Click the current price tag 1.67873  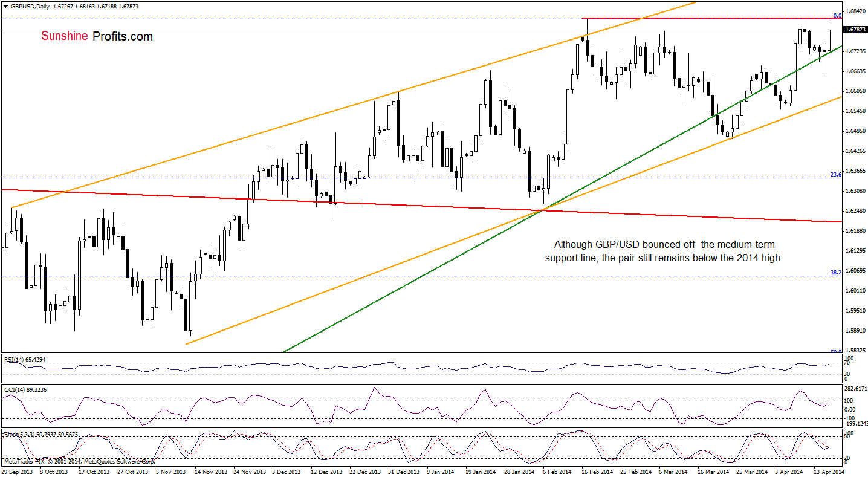point(855,30)
